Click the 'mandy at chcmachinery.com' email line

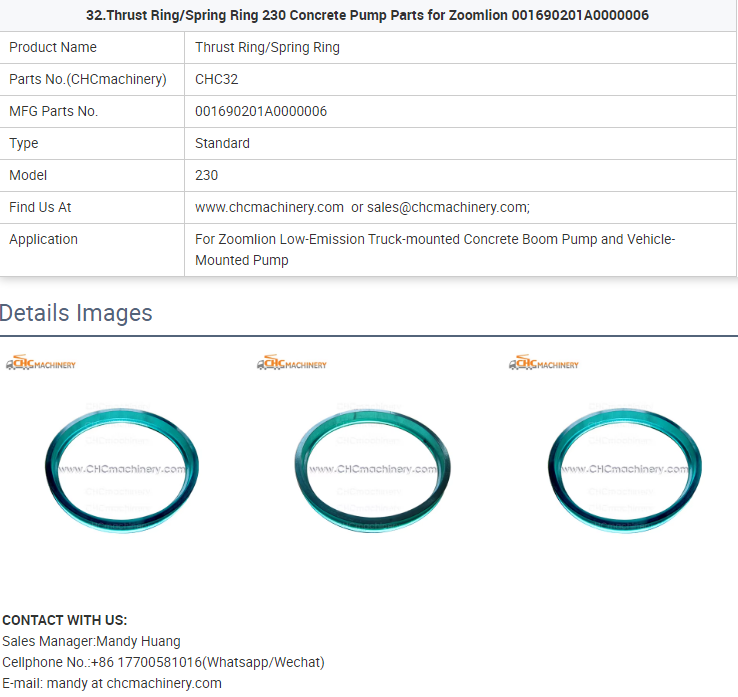pos(134,683)
